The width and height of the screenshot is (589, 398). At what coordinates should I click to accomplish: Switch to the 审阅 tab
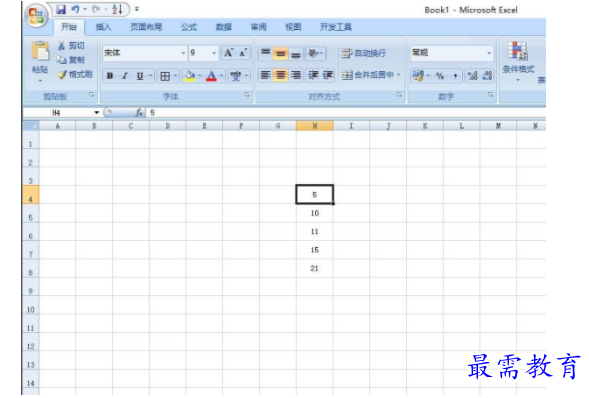coord(259,27)
